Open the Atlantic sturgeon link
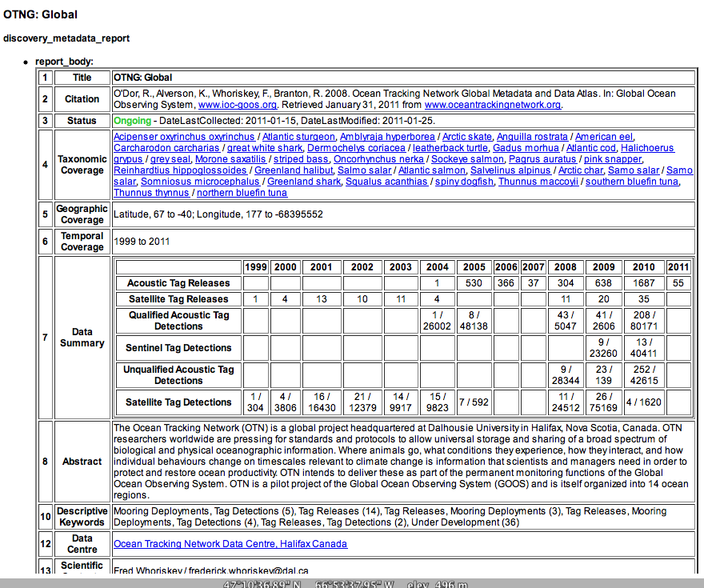 [298, 137]
